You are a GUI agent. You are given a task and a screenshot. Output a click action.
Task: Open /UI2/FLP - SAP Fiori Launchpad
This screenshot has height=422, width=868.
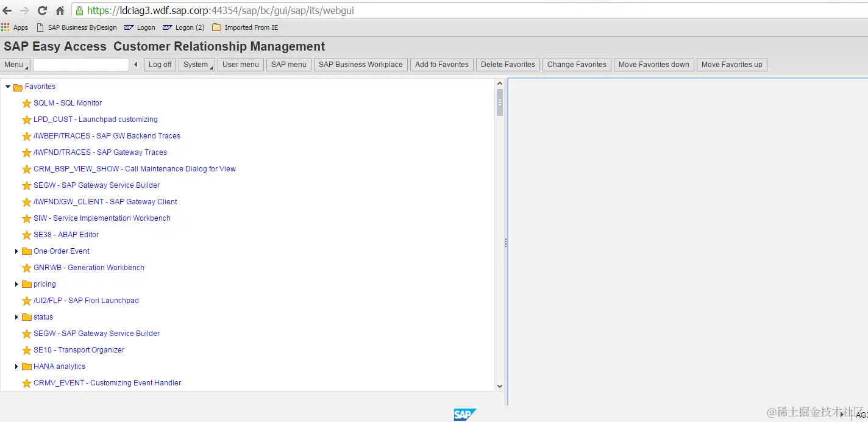pyautogui.click(x=86, y=301)
